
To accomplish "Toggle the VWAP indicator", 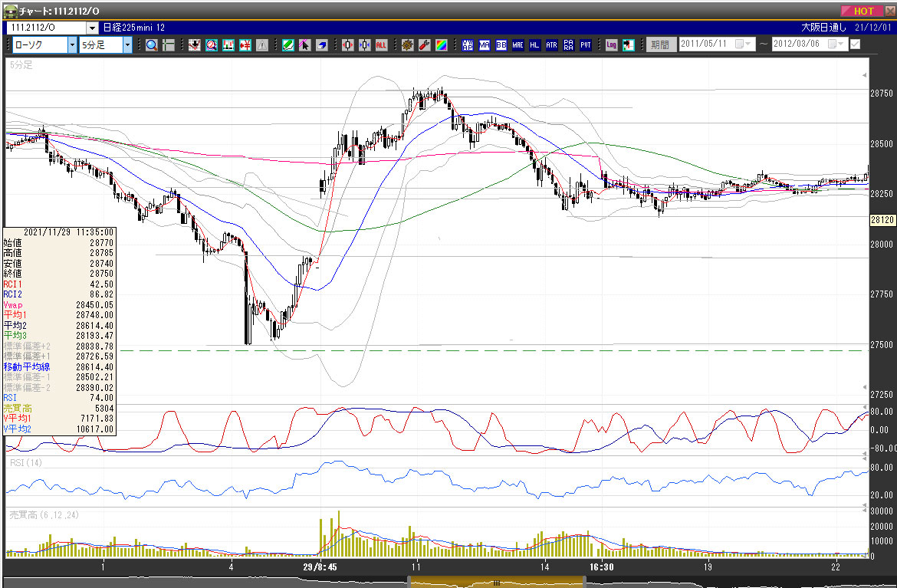I will pyautogui.click(x=468, y=45).
